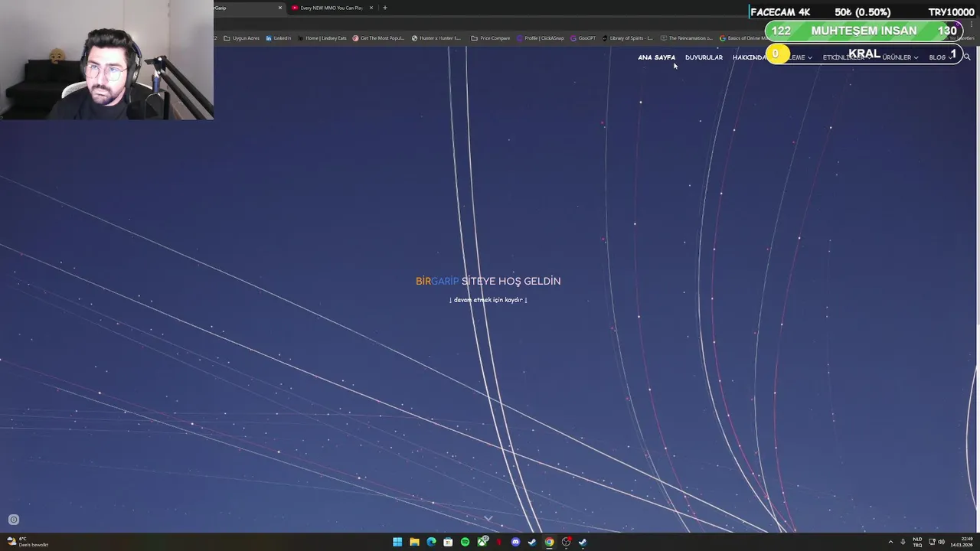The width and height of the screenshot is (980, 551).
Task: Click the Windows Start button
Action: tap(397, 542)
